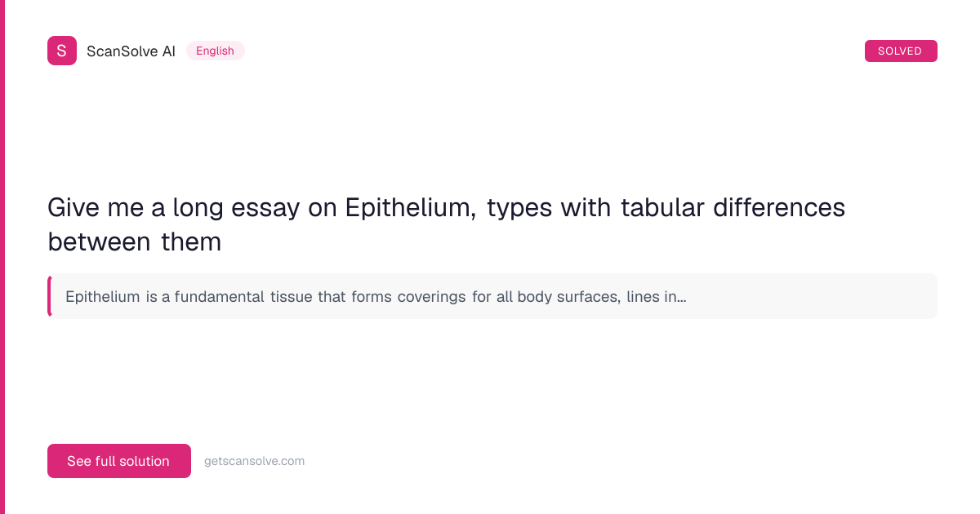Click "between them" on the heading's second line
Screen dimensions: 980x514
[135, 241]
